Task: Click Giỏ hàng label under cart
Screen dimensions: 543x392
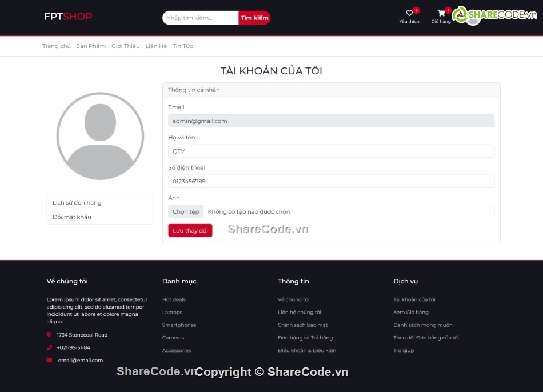Action: pos(441,22)
